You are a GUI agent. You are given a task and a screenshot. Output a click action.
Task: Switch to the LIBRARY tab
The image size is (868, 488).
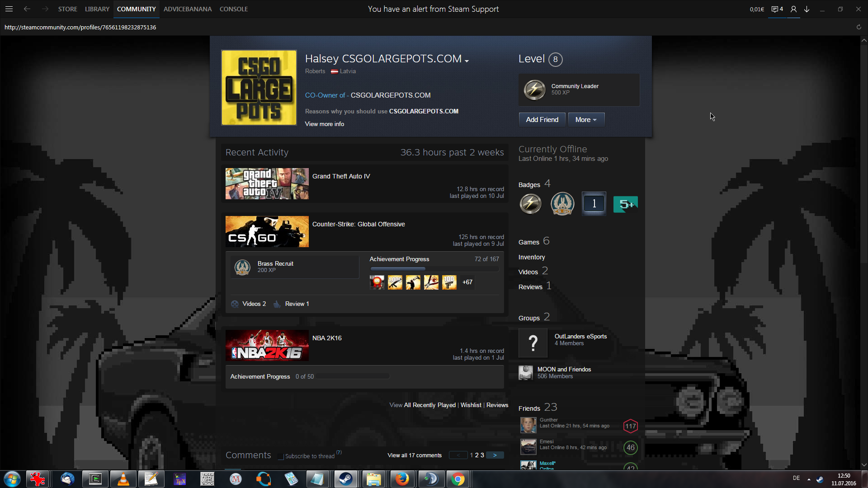point(97,9)
